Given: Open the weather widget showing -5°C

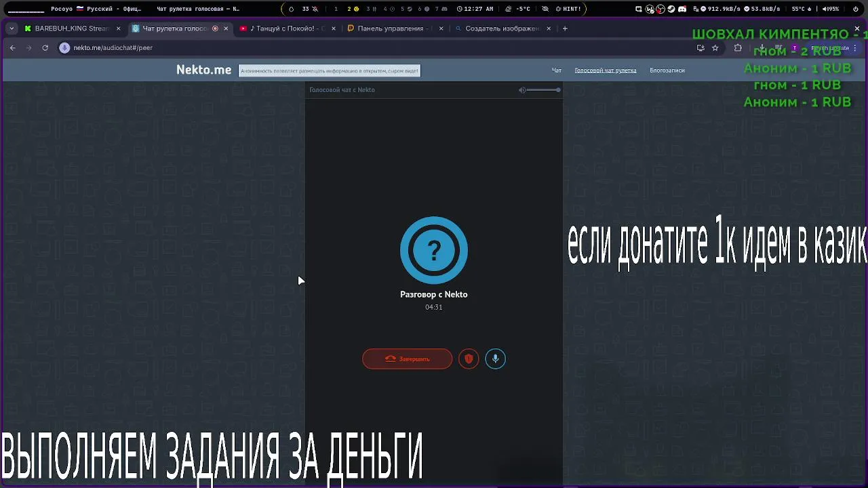Looking at the screenshot, I should [518, 9].
